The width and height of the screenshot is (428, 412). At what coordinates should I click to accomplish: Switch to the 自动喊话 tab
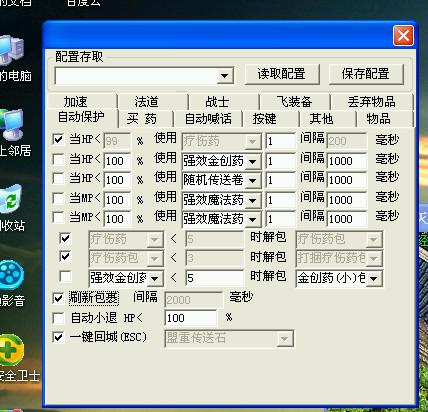[208, 119]
